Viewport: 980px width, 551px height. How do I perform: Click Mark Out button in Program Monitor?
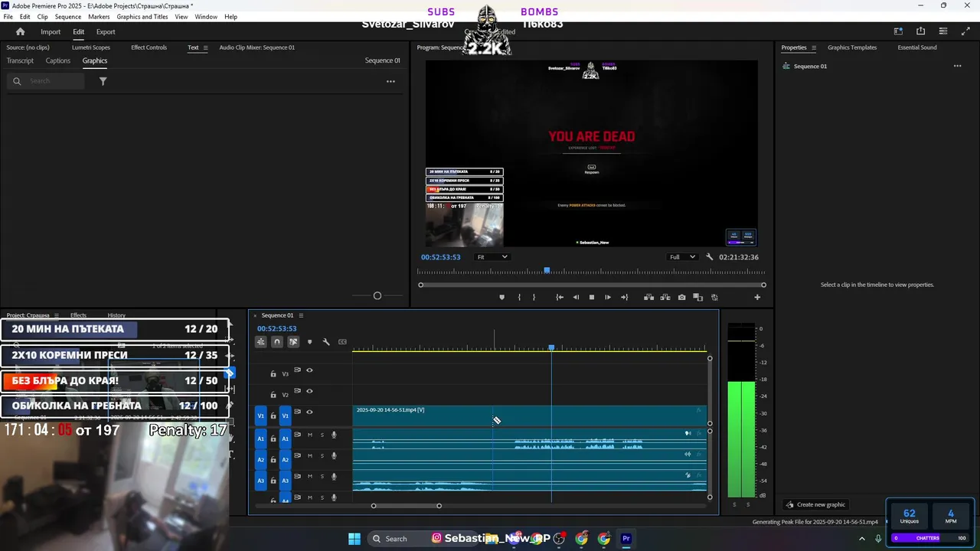[534, 297]
